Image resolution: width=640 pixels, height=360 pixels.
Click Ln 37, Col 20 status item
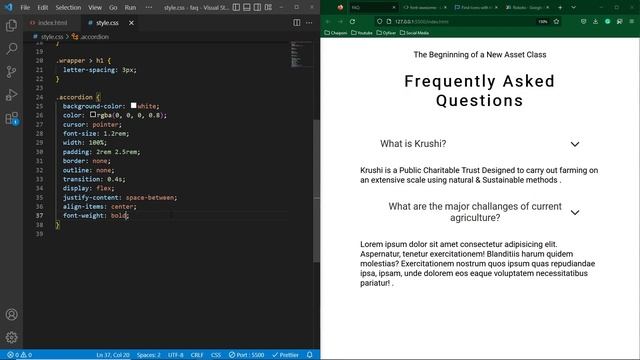(x=113, y=355)
